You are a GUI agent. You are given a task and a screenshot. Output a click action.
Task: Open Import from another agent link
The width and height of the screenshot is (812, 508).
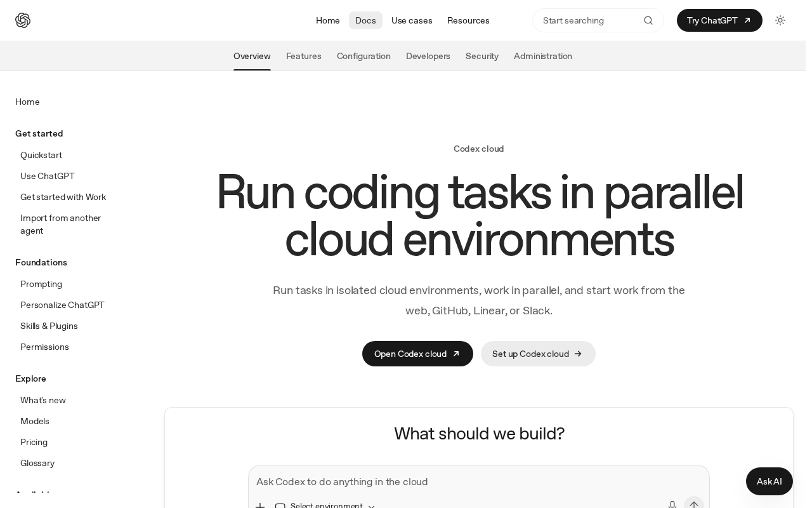(61, 224)
